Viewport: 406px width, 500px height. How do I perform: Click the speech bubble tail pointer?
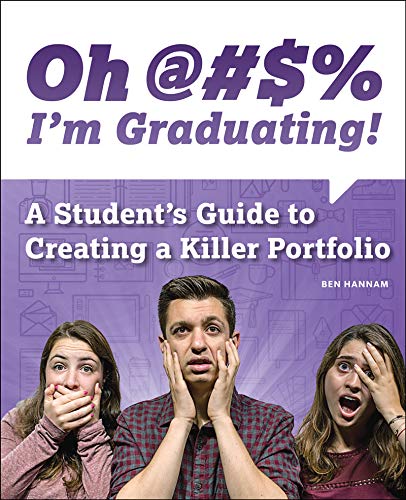(x=343, y=191)
